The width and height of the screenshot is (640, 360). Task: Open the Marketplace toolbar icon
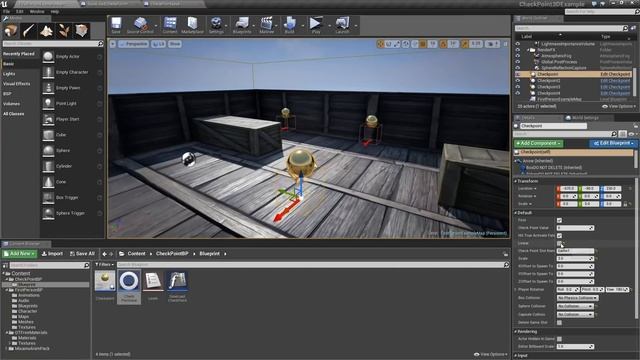(x=192, y=24)
